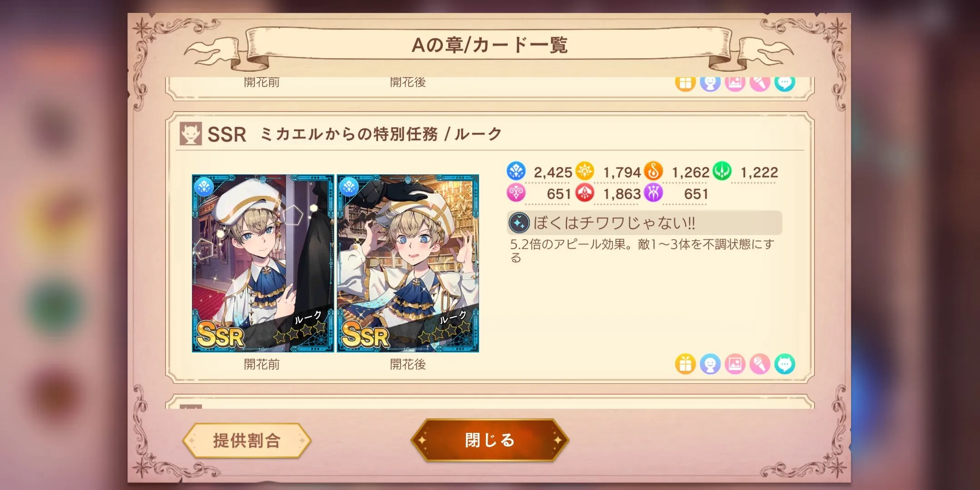This screenshot has height=490, width=980.
Task: Tap the yellow sun attribute icon beside 1,794
Action: click(585, 171)
